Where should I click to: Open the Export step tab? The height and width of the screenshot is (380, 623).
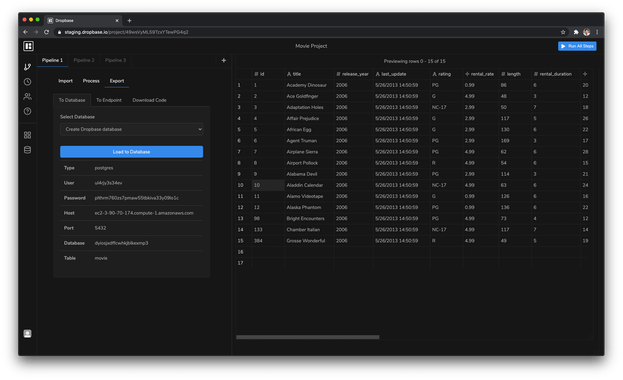(x=117, y=81)
